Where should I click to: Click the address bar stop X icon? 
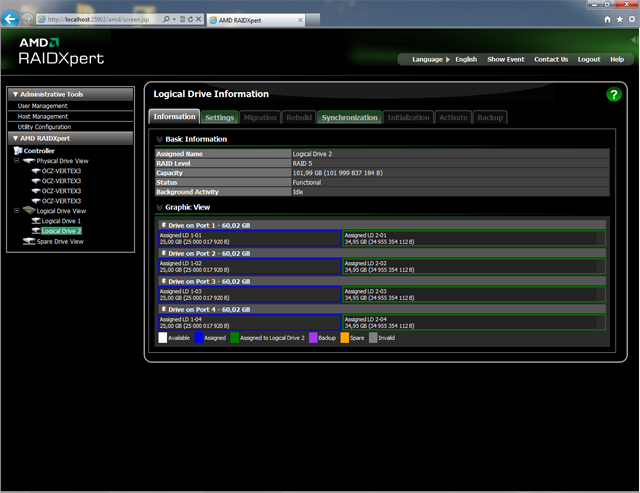(x=198, y=19)
